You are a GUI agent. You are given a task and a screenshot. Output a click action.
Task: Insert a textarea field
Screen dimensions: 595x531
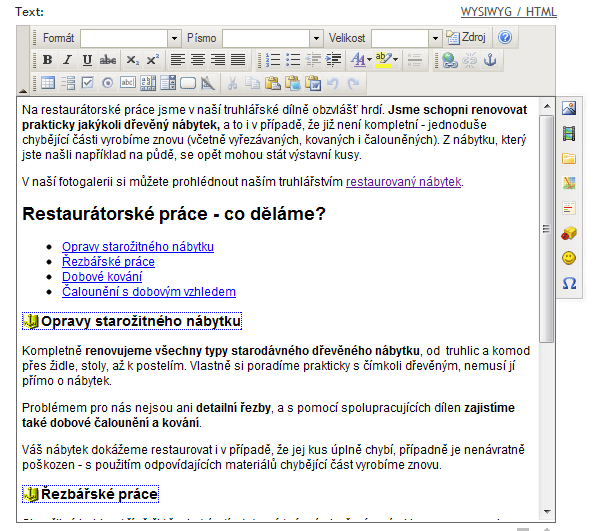(x=148, y=83)
